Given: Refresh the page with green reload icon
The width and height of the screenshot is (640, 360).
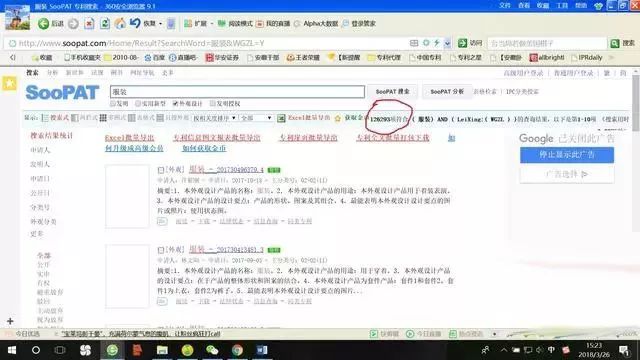Looking at the screenshot, I should [105, 24].
